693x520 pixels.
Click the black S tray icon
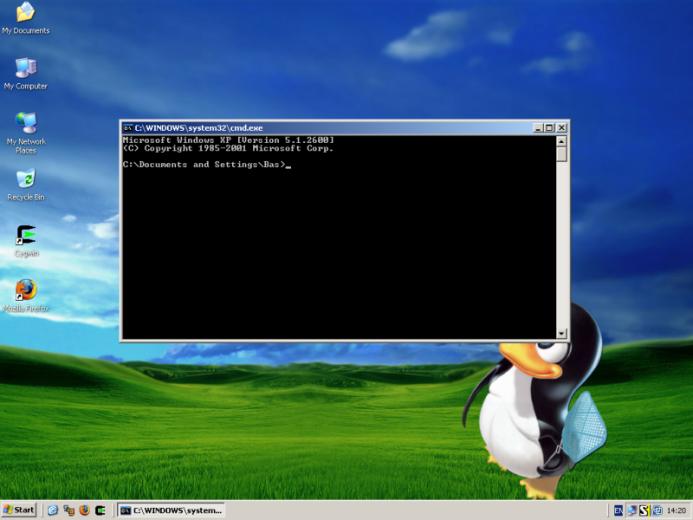click(644, 511)
